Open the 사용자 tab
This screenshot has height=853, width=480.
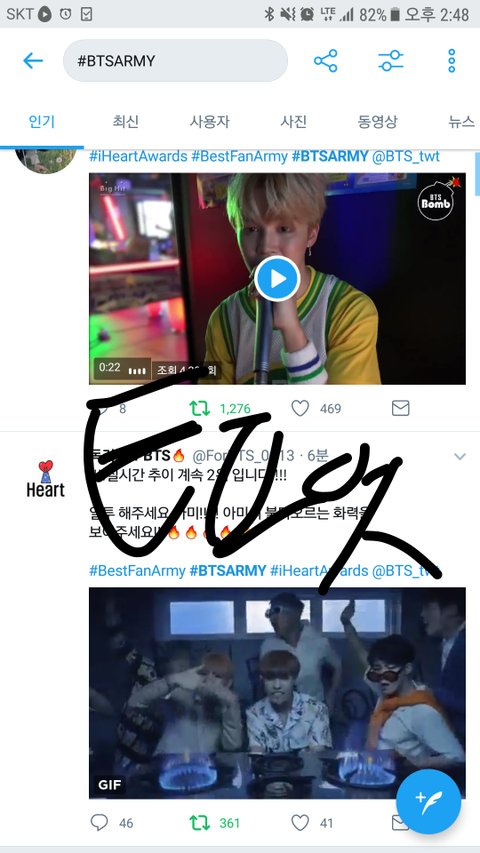point(210,121)
